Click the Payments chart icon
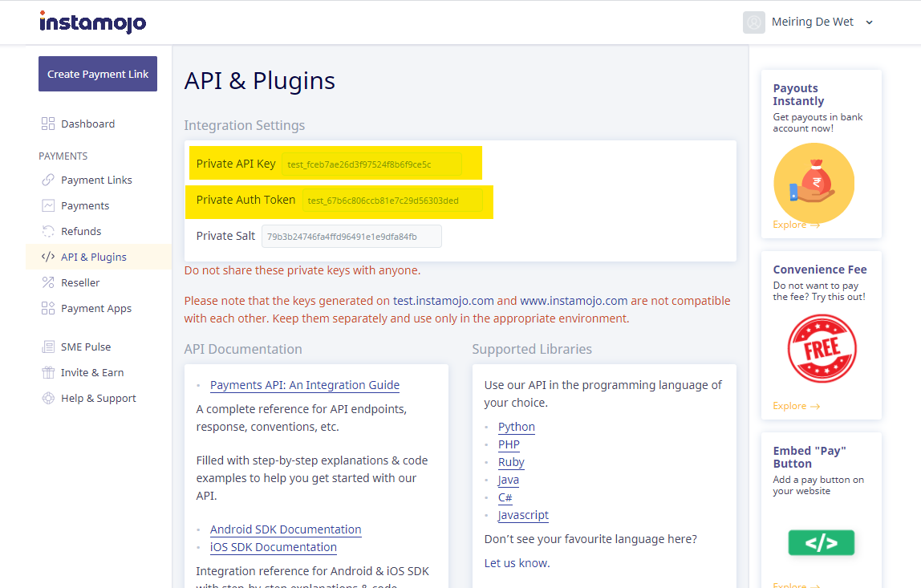The height and width of the screenshot is (588, 921). 48,205
